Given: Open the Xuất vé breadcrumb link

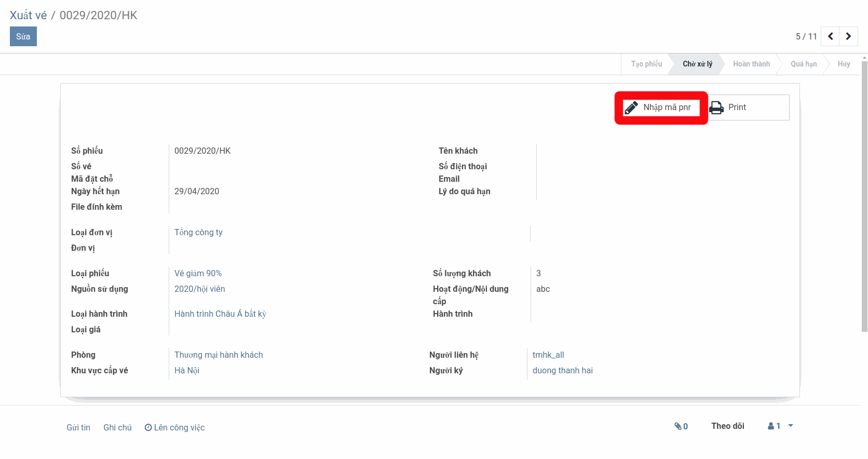Looking at the screenshot, I should click(28, 15).
